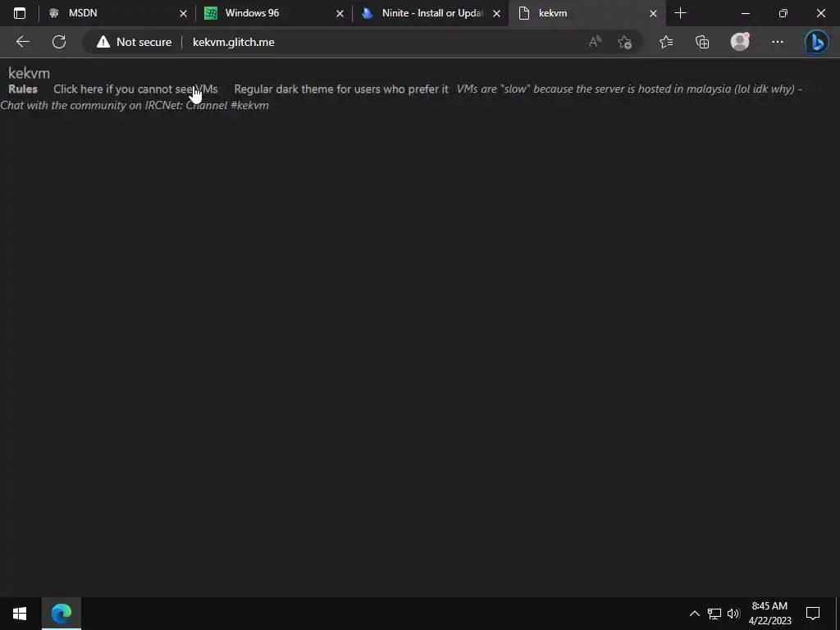
Task: Open the Bing sidebar button
Action: (816, 42)
